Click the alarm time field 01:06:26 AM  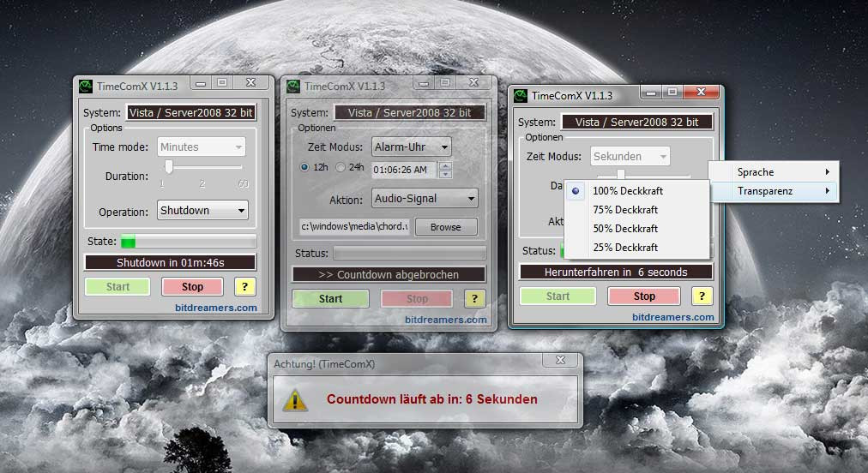click(405, 170)
